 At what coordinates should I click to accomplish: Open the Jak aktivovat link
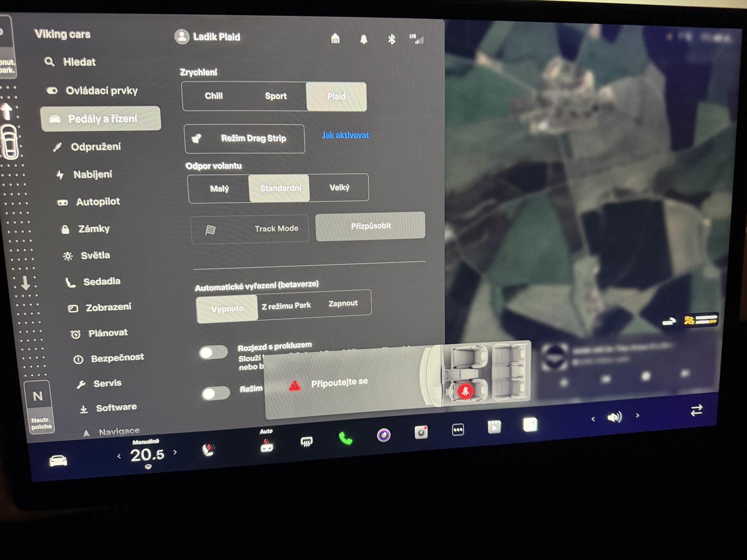coord(345,135)
